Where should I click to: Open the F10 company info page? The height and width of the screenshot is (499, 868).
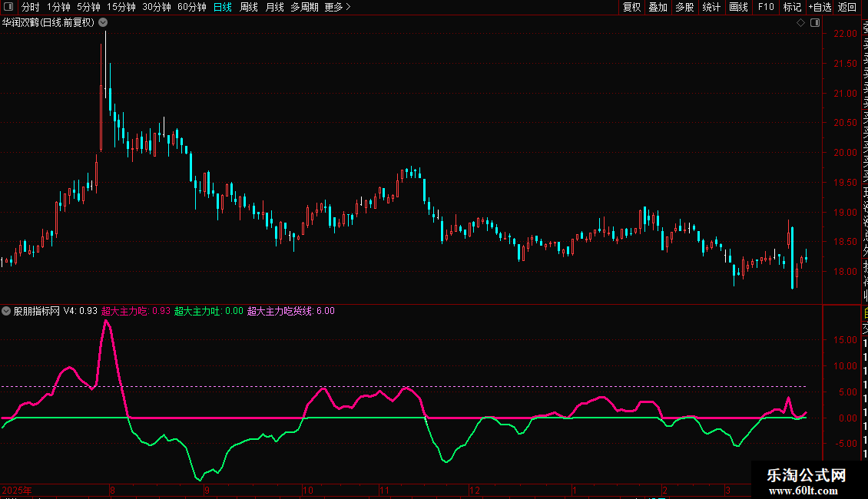click(766, 7)
